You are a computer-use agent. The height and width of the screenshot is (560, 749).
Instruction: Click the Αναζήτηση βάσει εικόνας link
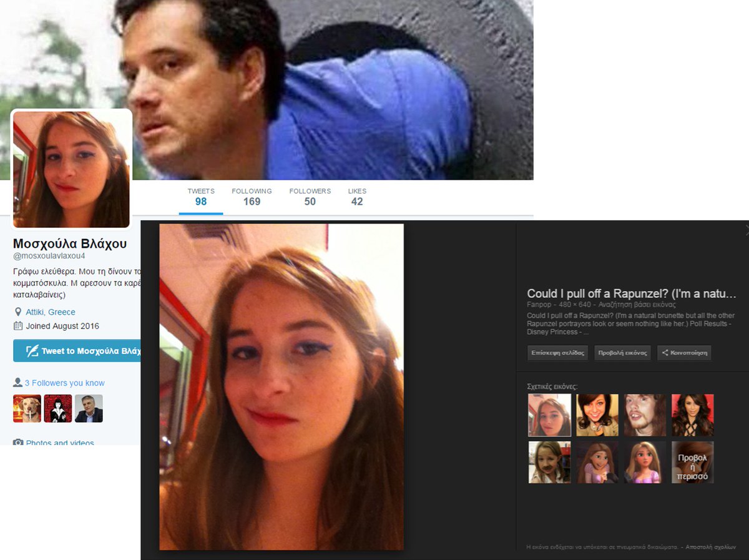pos(637,305)
